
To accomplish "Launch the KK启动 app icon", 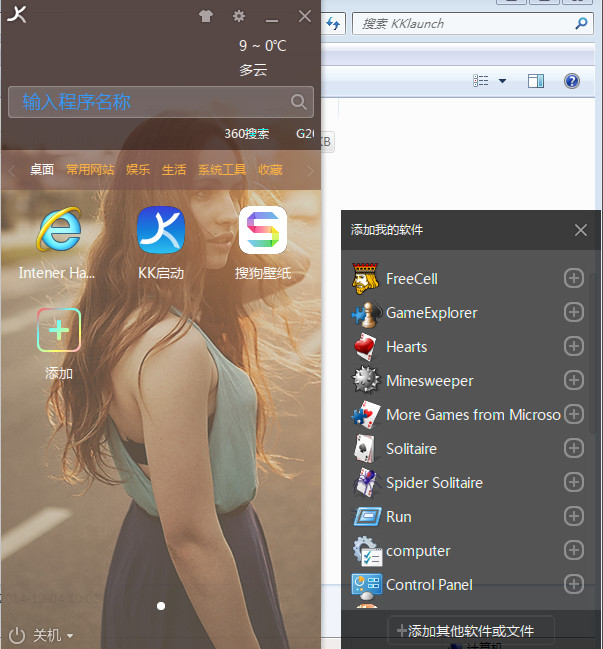I will 161,230.
